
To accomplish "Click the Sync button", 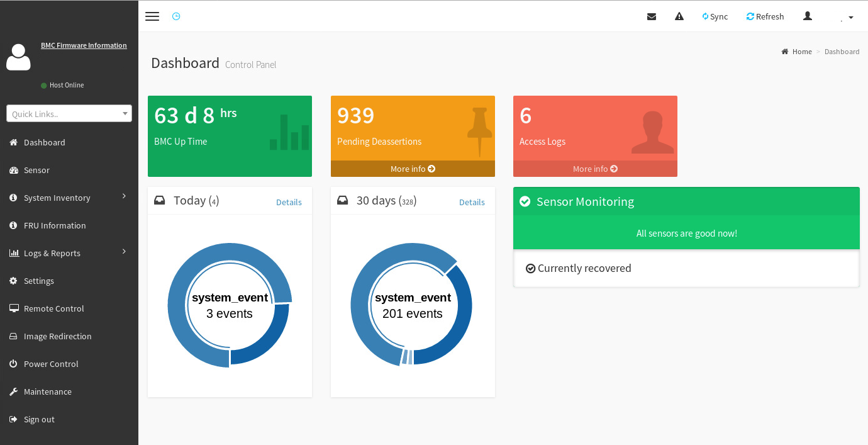I will coord(715,16).
